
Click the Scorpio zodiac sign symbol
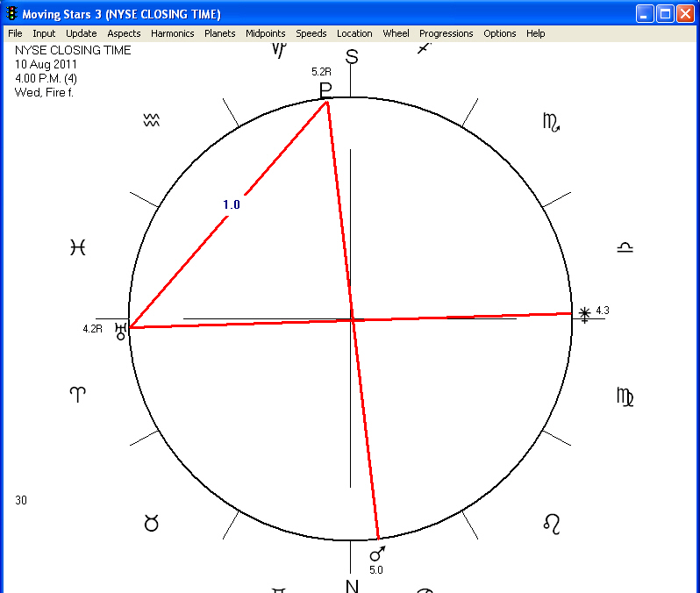[x=552, y=122]
